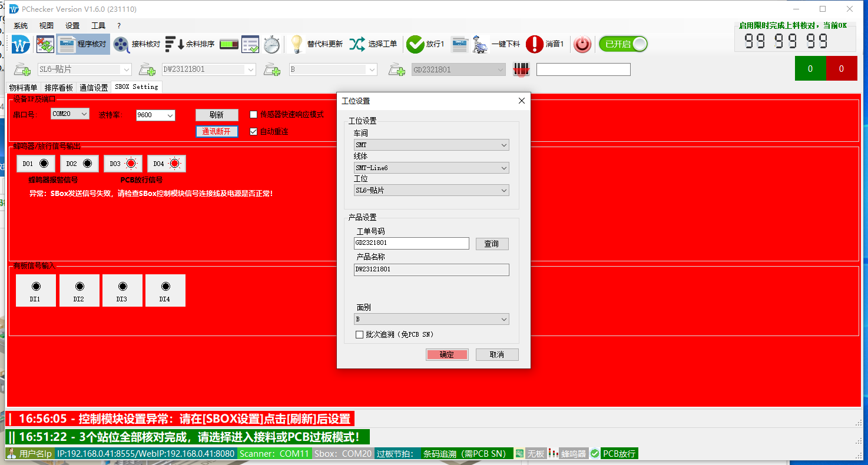The width and height of the screenshot is (868, 465).
Task: Click the 查询 button
Action: click(492, 244)
